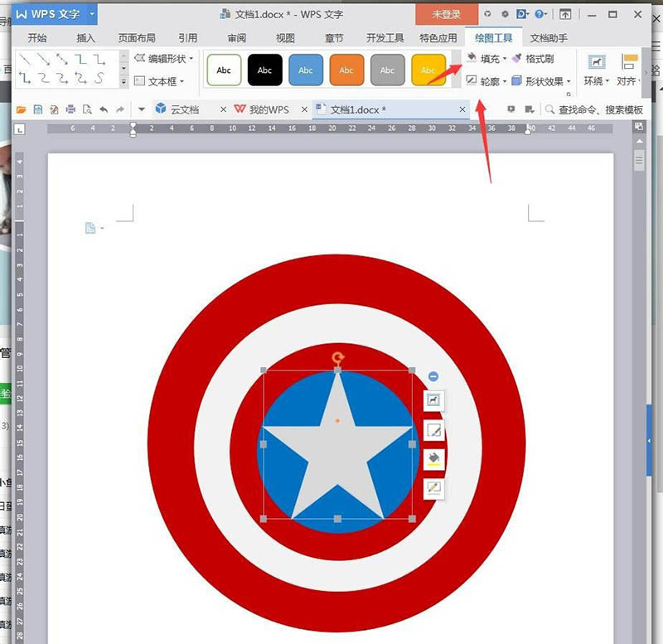
Task: Open the Edit Shape (编辑形状) dropdown
Action: (x=163, y=59)
